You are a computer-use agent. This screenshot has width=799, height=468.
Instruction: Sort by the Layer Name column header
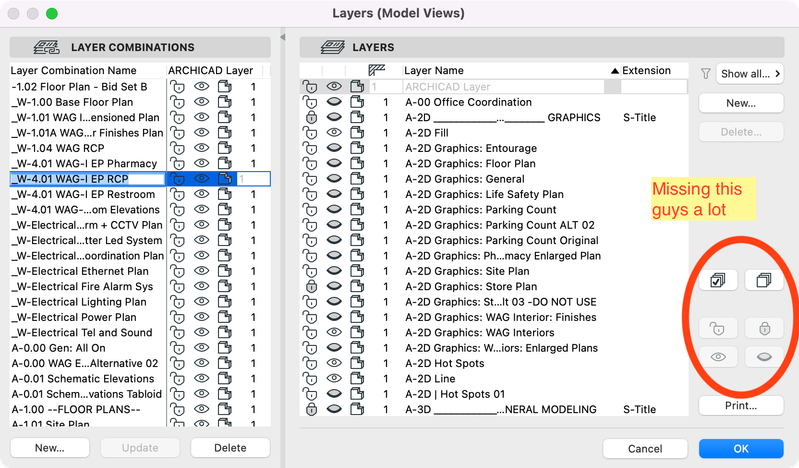click(x=434, y=70)
